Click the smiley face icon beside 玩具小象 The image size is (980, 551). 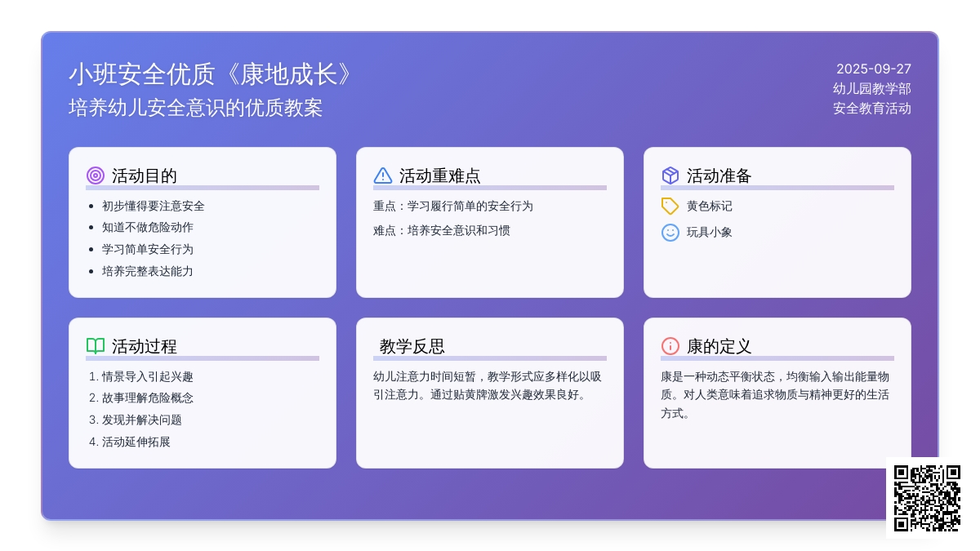click(x=670, y=233)
